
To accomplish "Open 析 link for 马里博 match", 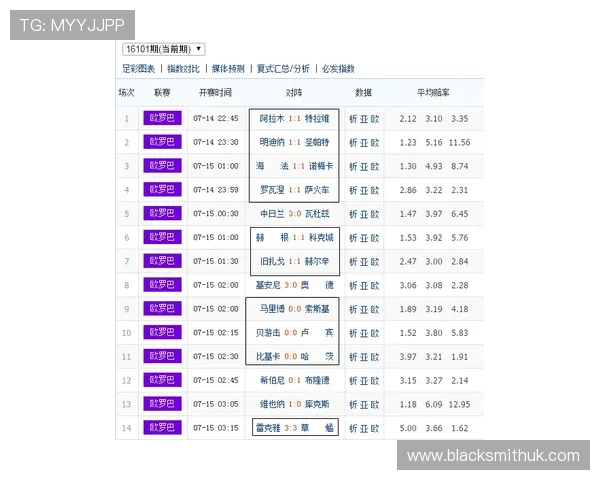I will 353,309.
